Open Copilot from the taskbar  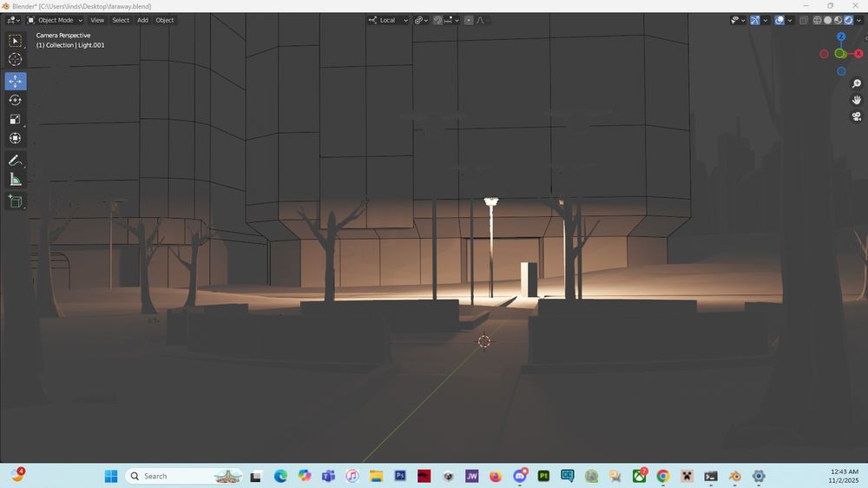click(x=305, y=477)
